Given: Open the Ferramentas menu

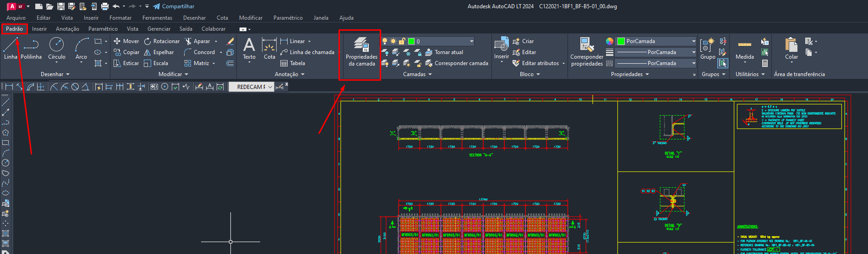Looking at the screenshot, I should pos(157,18).
